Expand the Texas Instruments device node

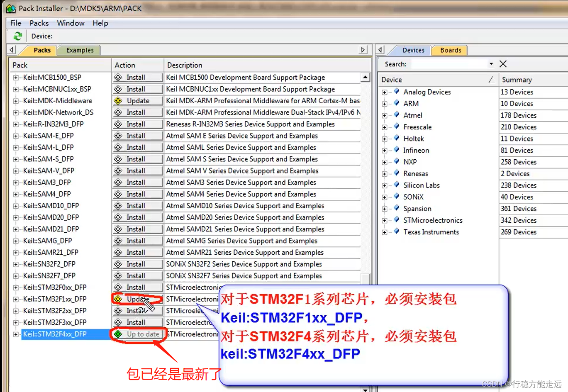pyautogui.click(x=385, y=232)
